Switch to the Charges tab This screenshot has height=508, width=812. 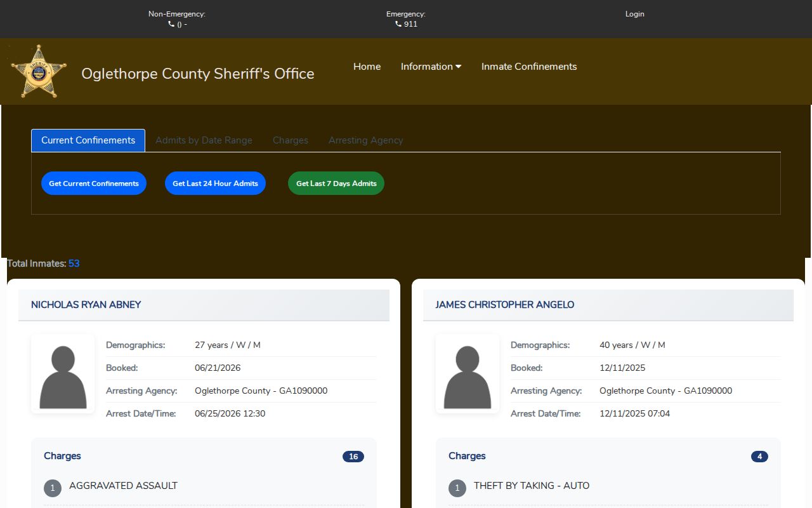click(291, 140)
